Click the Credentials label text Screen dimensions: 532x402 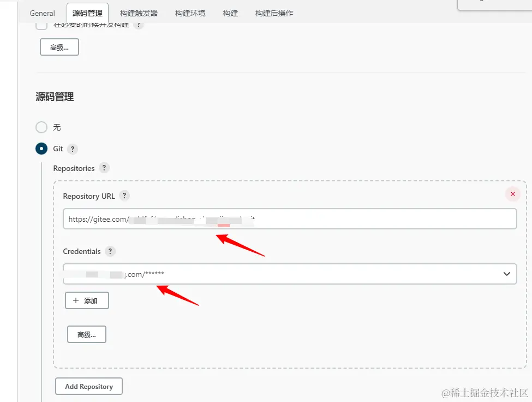pos(82,252)
